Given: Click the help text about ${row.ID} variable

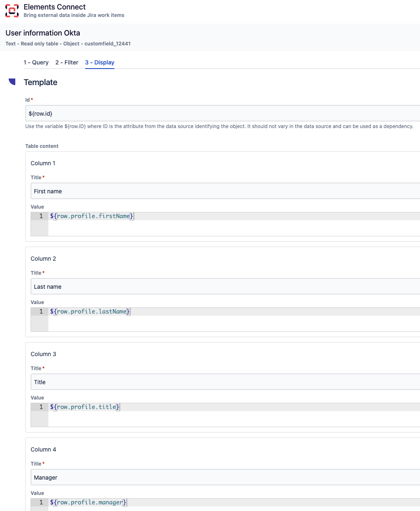Looking at the screenshot, I should 219,126.
